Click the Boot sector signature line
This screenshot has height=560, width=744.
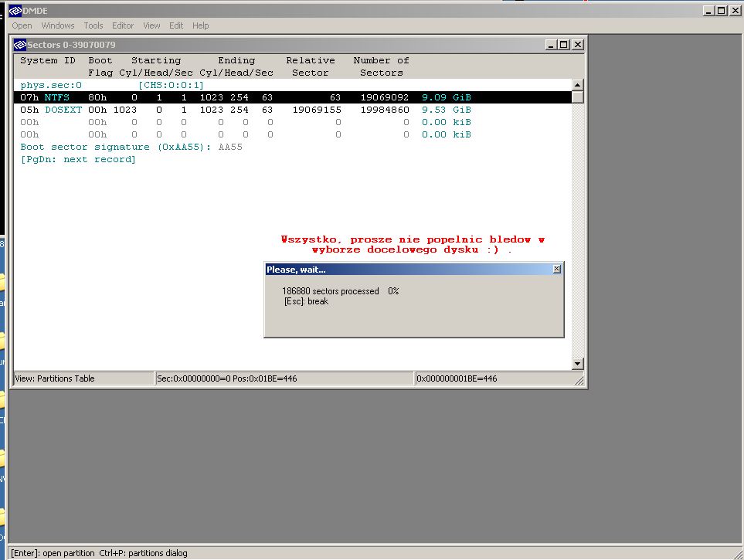(x=131, y=147)
